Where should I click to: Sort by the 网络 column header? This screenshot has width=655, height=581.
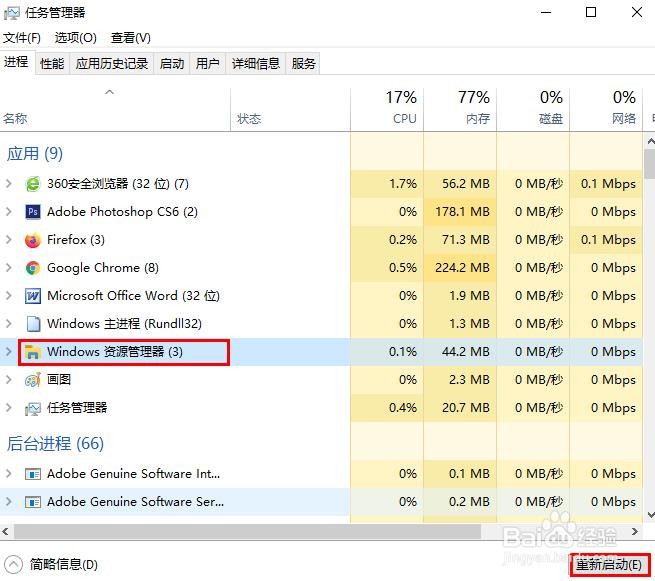pyautogui.click(x=606, y=110)
